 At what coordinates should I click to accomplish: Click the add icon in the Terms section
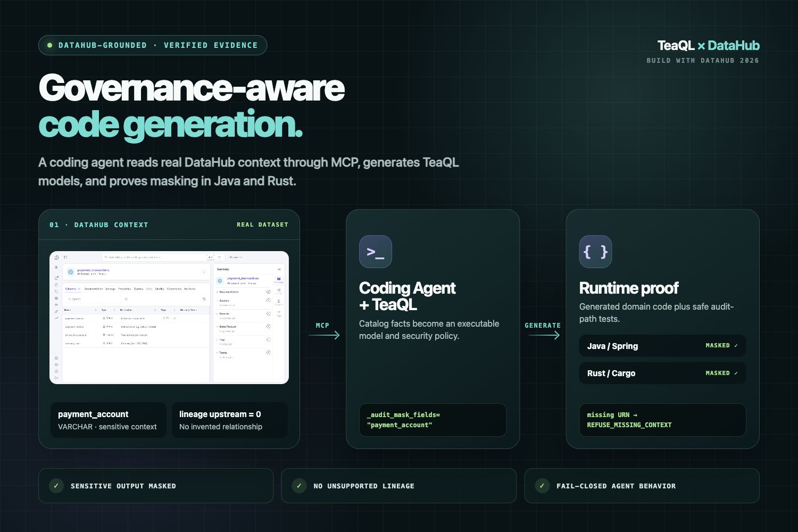268,353
